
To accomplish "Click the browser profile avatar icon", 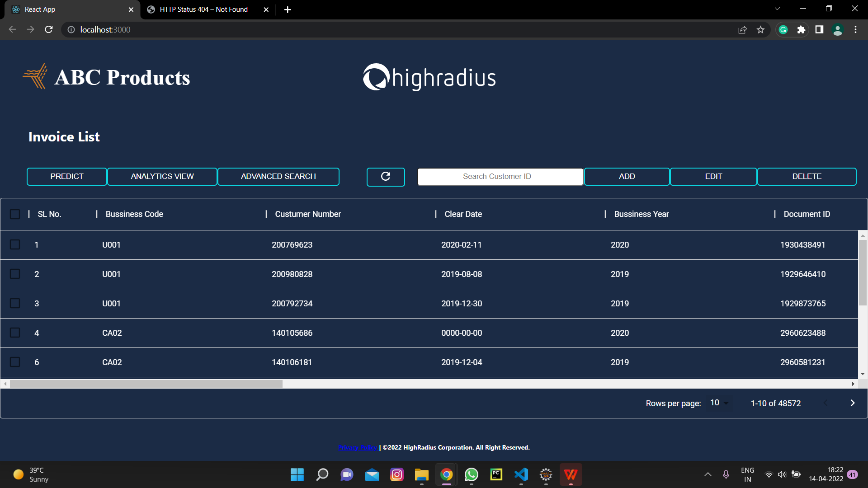I will click(837, 29).
